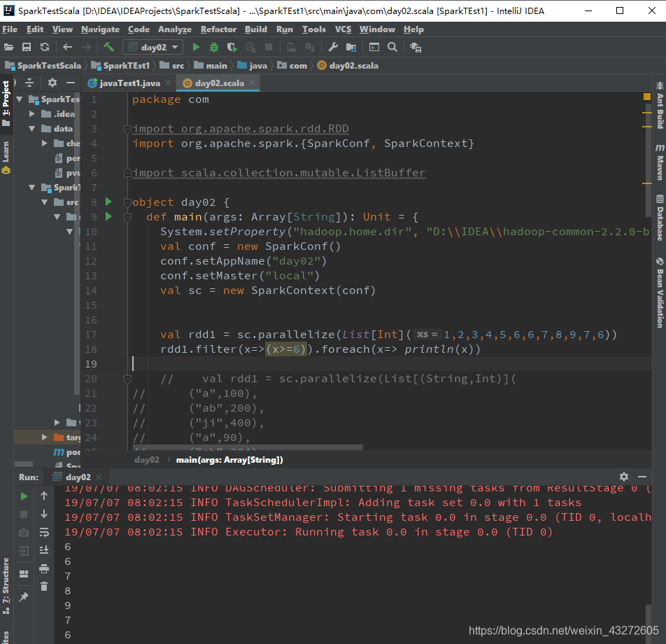This screenshot has width=666, height=644.
Task: Click Print icon in the Run panel
Action: [44, 569]
